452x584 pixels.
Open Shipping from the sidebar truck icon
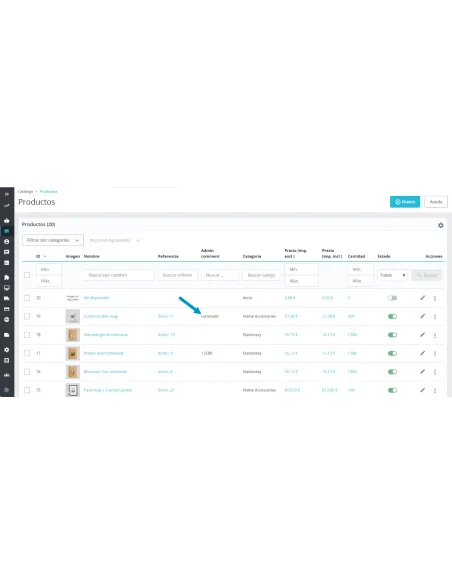click(x=7, y=298)
